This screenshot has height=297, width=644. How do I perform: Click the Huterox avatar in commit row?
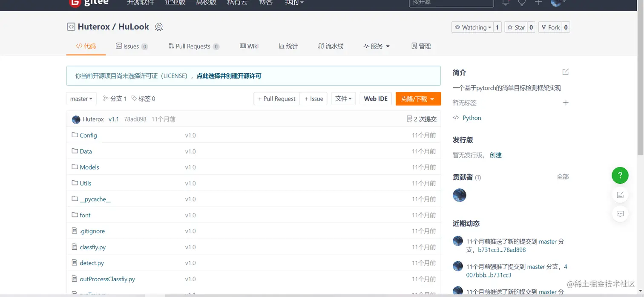[76, 119]
